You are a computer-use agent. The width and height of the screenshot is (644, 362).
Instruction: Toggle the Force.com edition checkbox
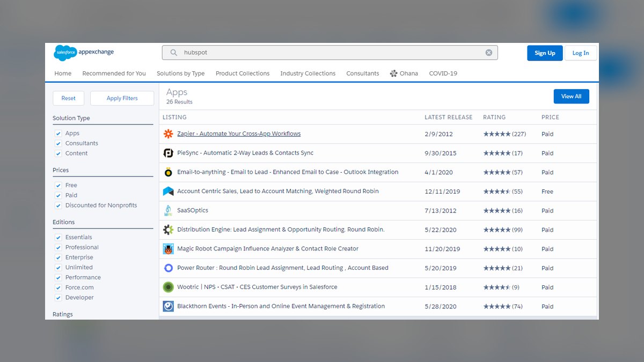[x=58, y=287]
